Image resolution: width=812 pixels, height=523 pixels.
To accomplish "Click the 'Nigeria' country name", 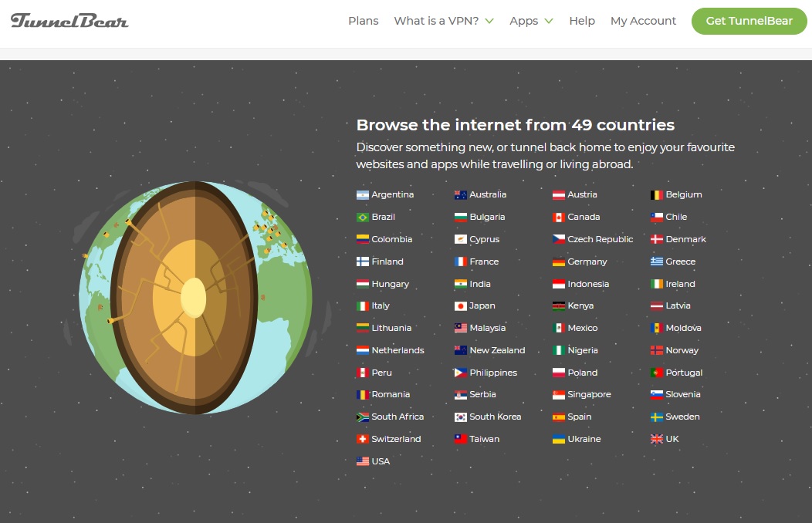I will click(583, 350).
